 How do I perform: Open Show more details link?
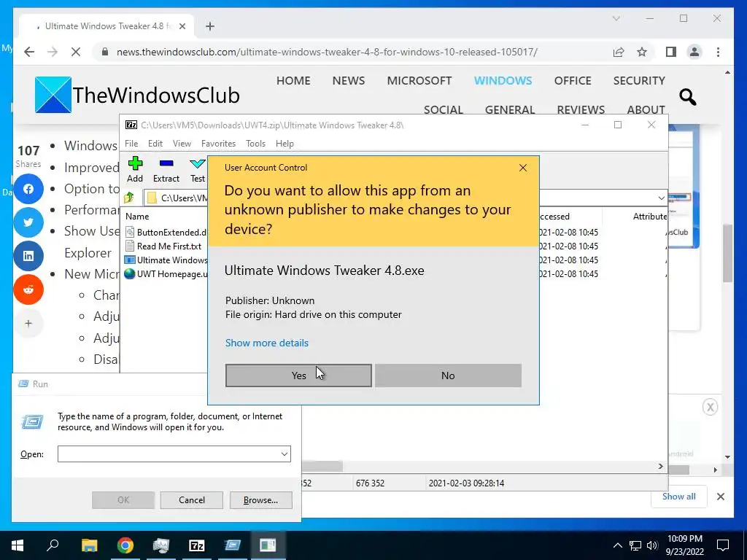coord(267,343)
